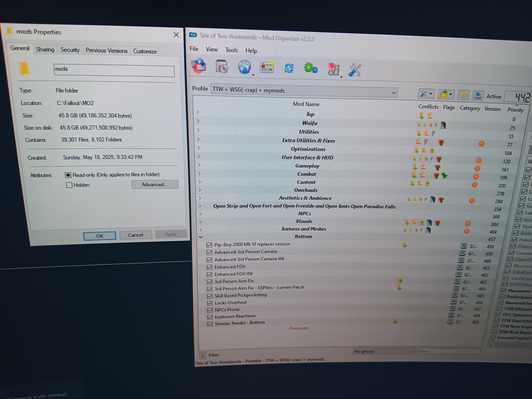Open the Sharing tab

coord(45,49)
